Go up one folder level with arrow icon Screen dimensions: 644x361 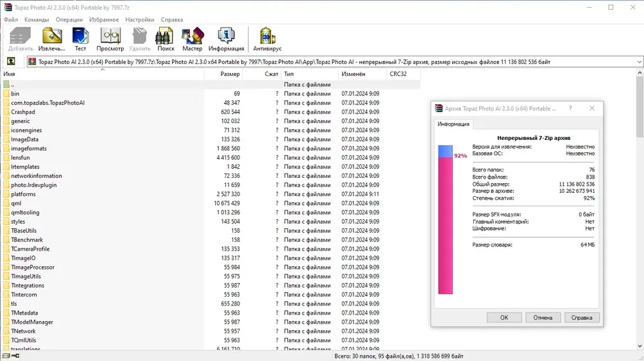click(11, 61)
